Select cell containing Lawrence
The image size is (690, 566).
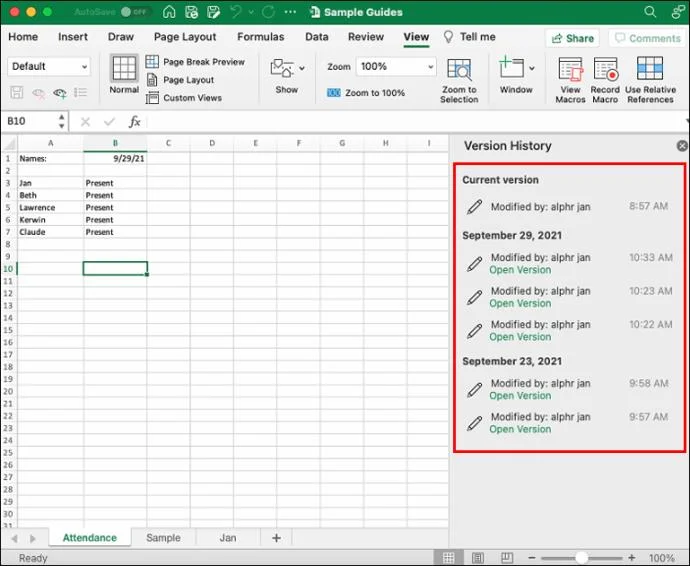pos(50,207)
